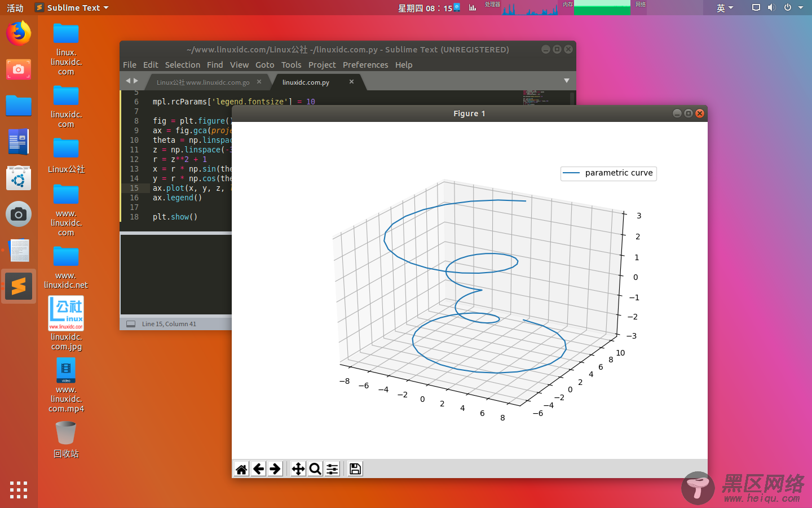
Task: Expand the Sublime Text app menu
Action: [x=71, y=7]
